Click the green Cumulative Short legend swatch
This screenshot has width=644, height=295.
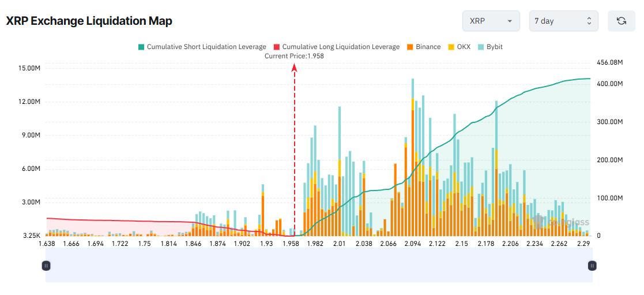pyautogui.click(x=141, y=47)
